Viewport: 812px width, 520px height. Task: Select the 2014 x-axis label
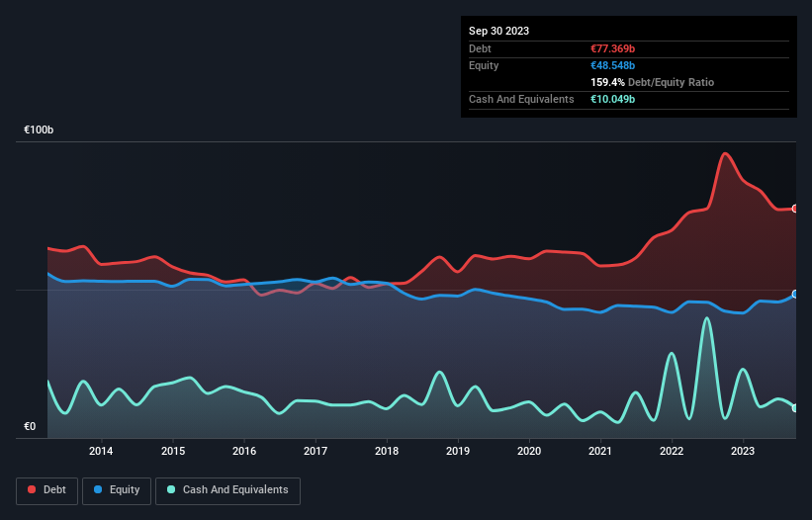(x=101, y=451)
